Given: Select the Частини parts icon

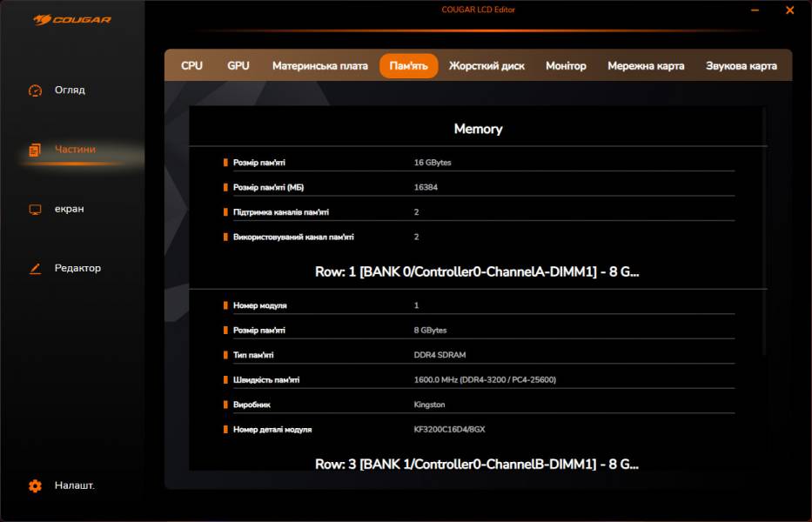Looking at the screenshot, I should [35, 150].
